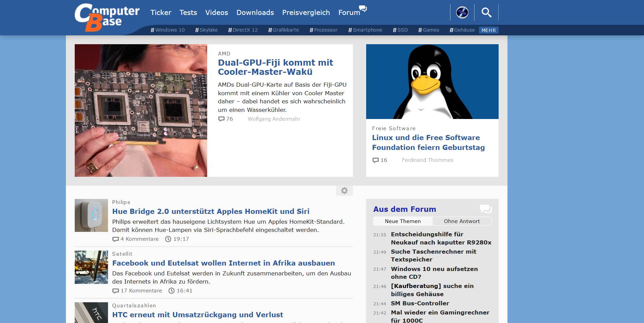
Task: Click comment icon next to 4 Kommentare
Action: [115, 239]
